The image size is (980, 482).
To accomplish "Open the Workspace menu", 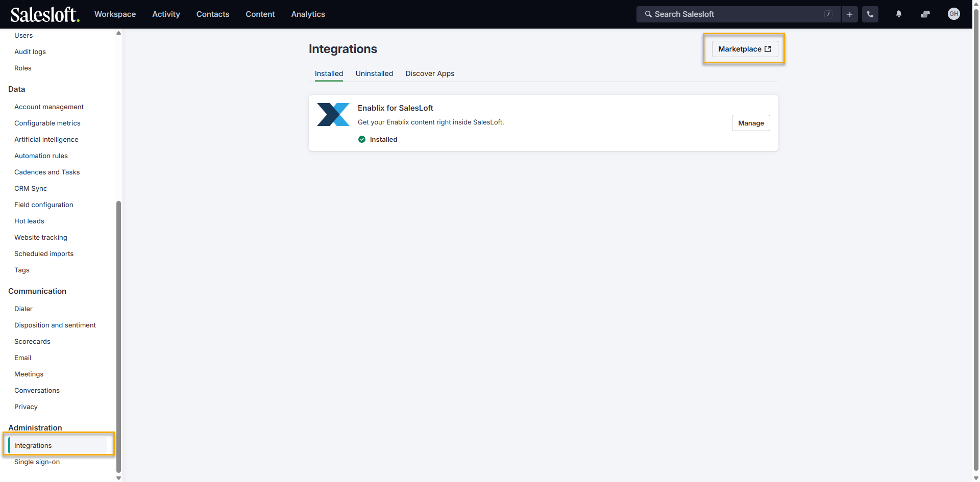I will [115, 14].
